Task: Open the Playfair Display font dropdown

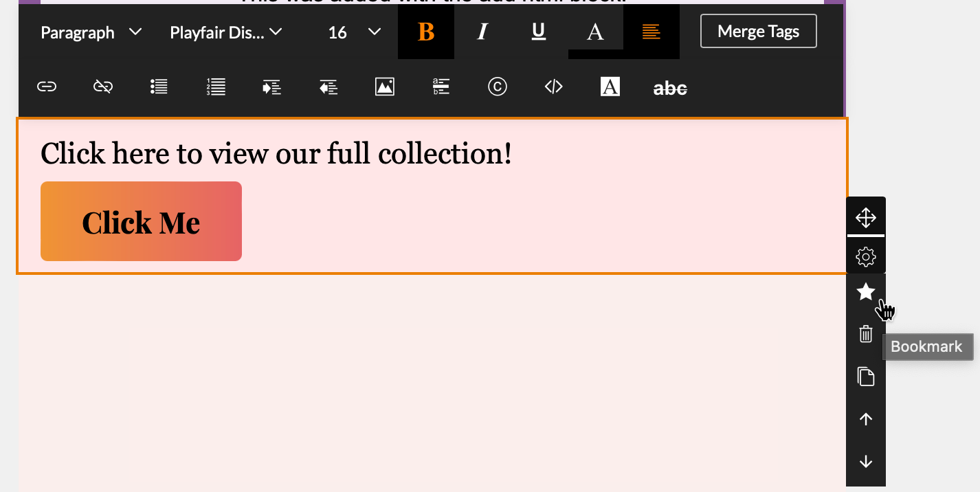Action: (226, 32)
